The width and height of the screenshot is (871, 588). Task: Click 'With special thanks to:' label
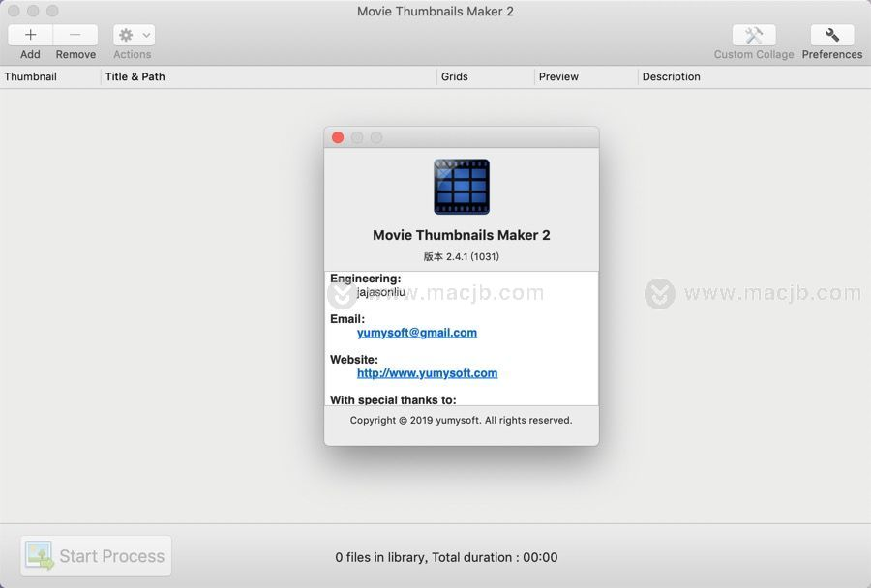tap(393, 399)
